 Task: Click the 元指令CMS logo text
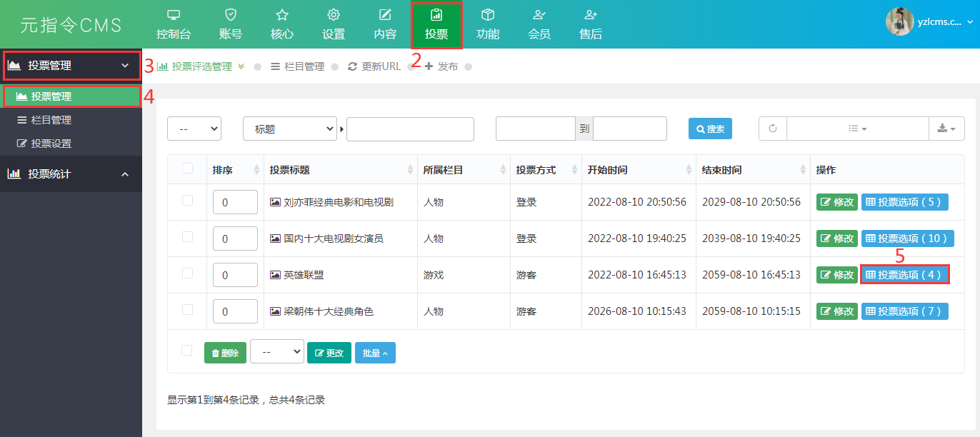coord(71,25)
